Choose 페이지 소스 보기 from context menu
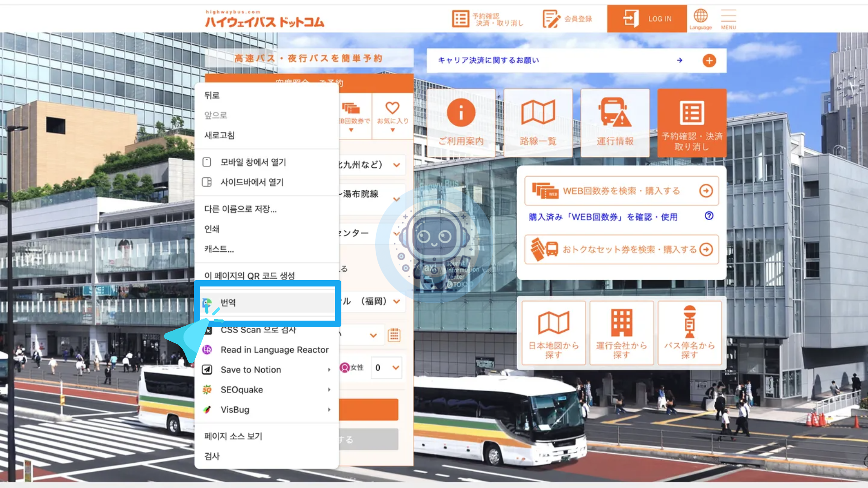 click(233, 436)
